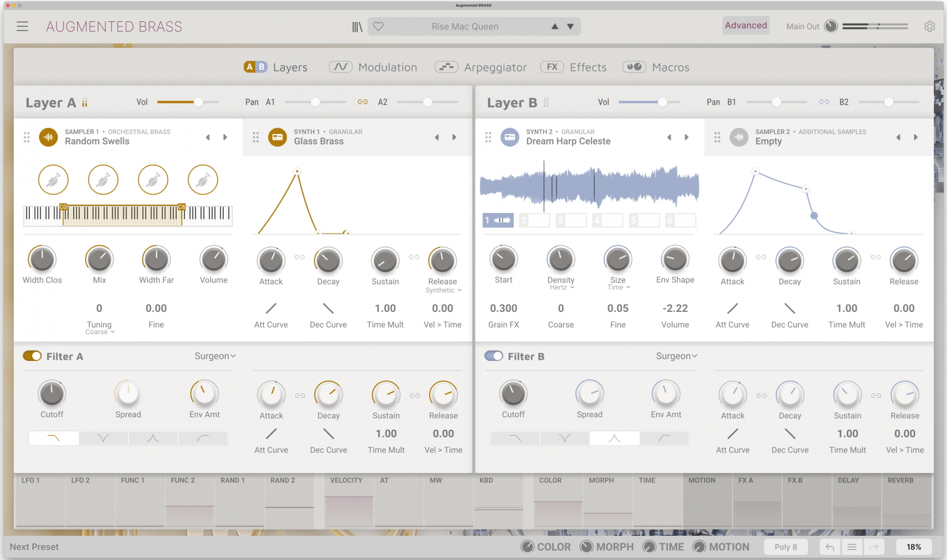947x560 pixels.
Task: Select the Filter A low-pass shape
Action: pyautogui.click(x=54, y=439)
